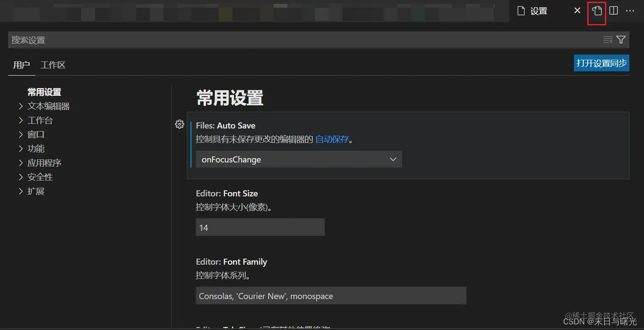Split the editor to the right

(x=614, y=11)
